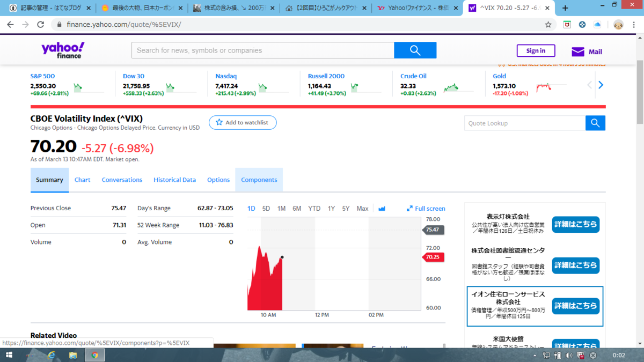The image size is (644, 362).
Task: Open File Explorer from the taskbar
Action: click(x=73, y=355)
